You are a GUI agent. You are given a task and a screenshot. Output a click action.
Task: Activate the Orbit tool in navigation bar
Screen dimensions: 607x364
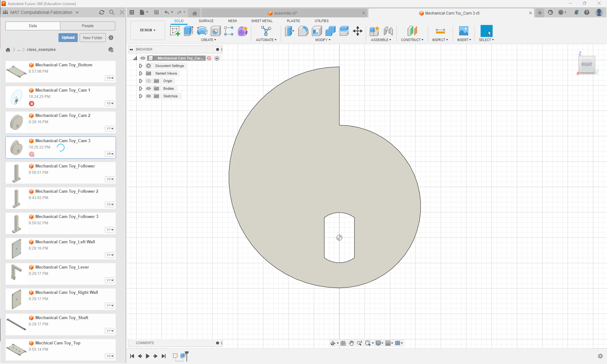click(333, 343)
